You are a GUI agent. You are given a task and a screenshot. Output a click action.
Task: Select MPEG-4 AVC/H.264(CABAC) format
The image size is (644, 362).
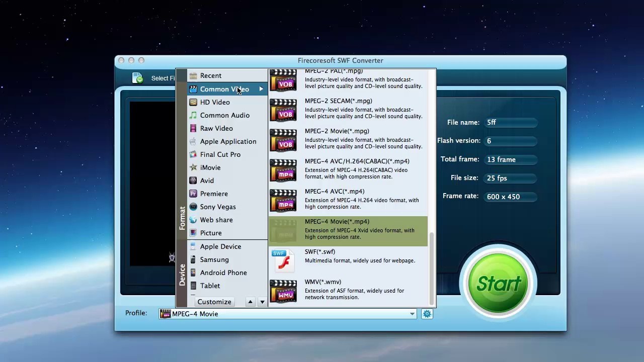pos(348,171)
